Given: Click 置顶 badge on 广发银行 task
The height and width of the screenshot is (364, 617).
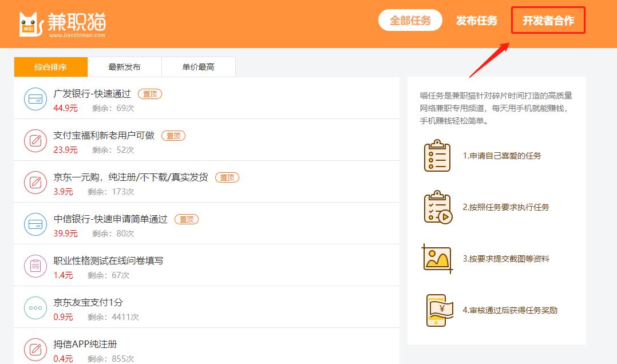Looking at the screenshot, I should click(150, 94).
